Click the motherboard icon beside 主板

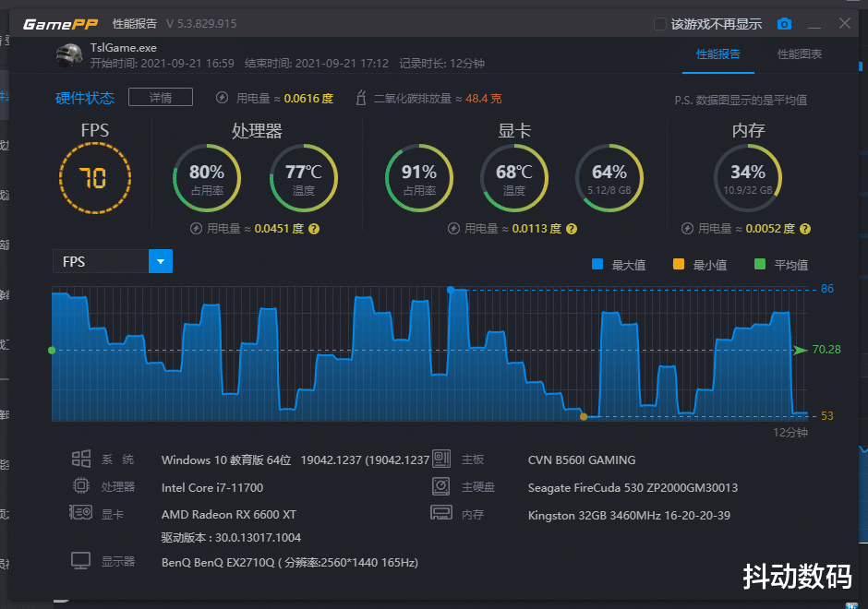[441, 459]
